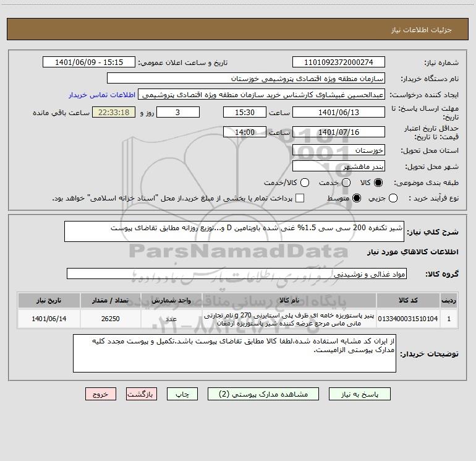Click the تعداد / مقدار column header
The width and height of the screenshot is (476, 461).
111,300
